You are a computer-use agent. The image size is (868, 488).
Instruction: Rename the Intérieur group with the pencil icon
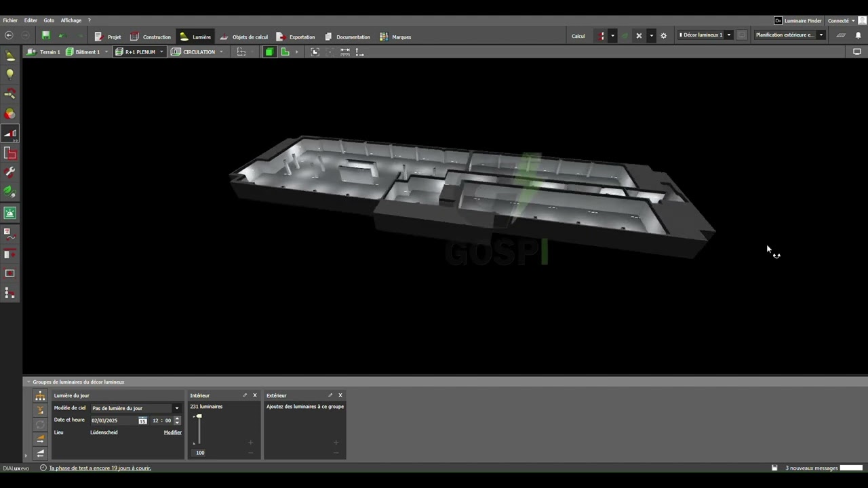pos(245,395)
